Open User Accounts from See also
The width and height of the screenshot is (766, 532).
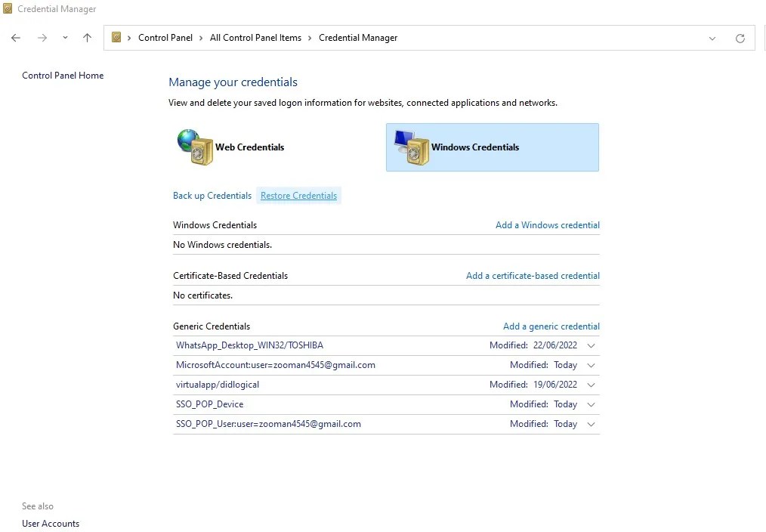50,523
